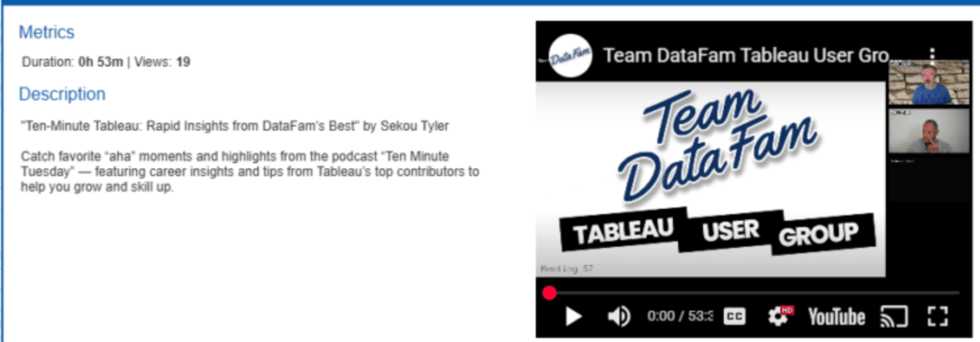Click the 0:00 elapsed time display
The image size is (980, 342).
click(x=661, y=317)
